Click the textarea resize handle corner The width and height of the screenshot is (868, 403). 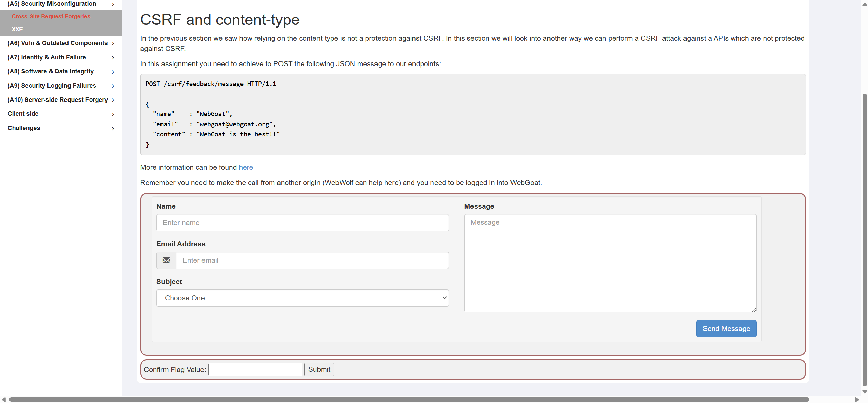754,310
